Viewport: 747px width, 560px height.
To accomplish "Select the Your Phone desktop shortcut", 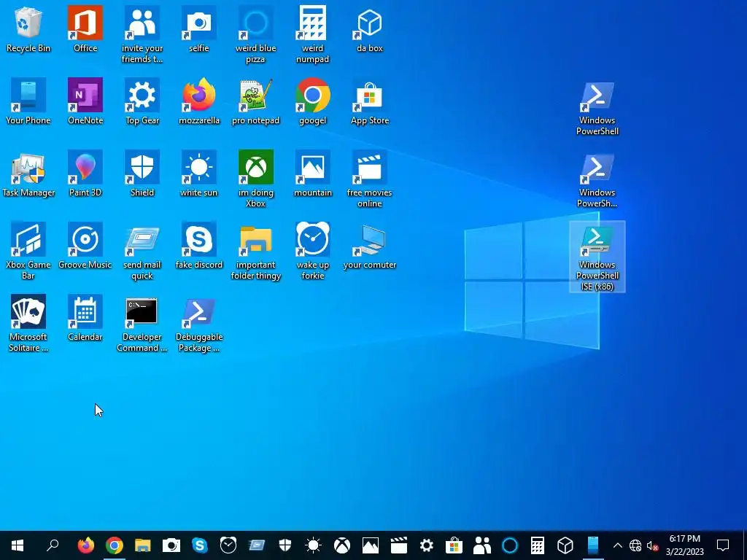I will click(x=28, y=101).
